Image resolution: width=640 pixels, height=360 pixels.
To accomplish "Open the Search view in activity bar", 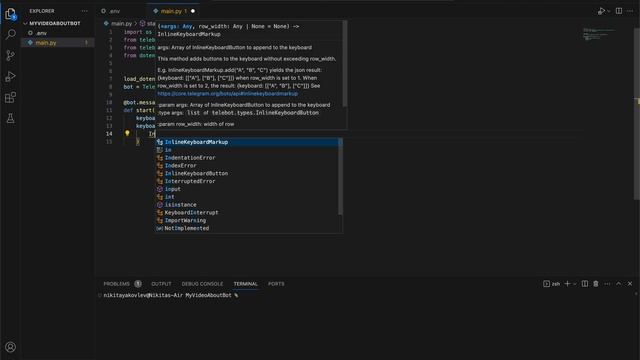I will (x=10, y=34).
